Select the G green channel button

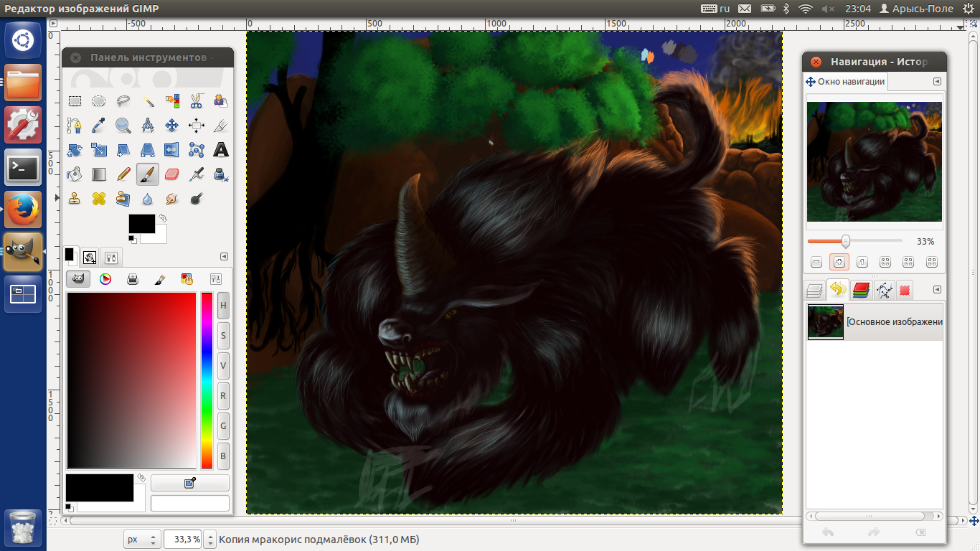223,425
